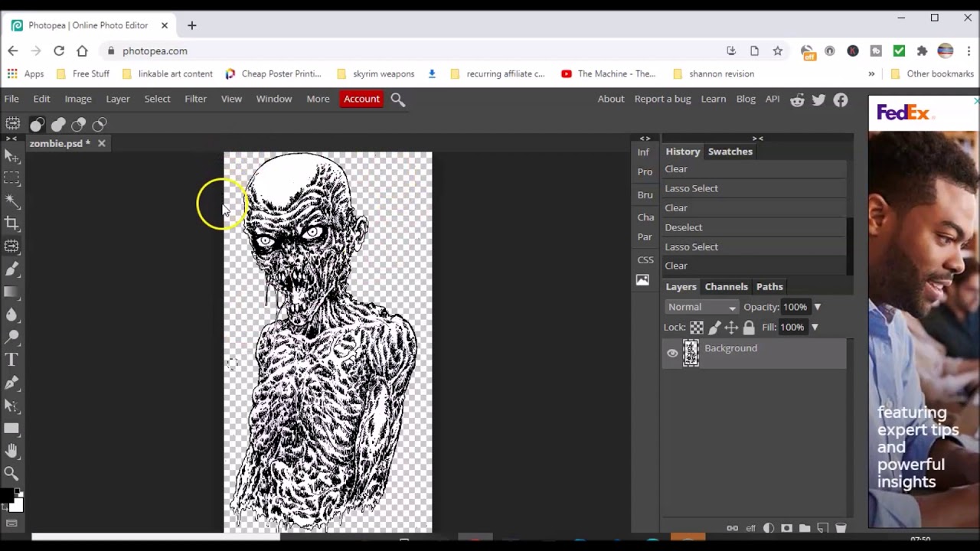Select the Crop tool
980x551 pixels.
click(11, 223)
